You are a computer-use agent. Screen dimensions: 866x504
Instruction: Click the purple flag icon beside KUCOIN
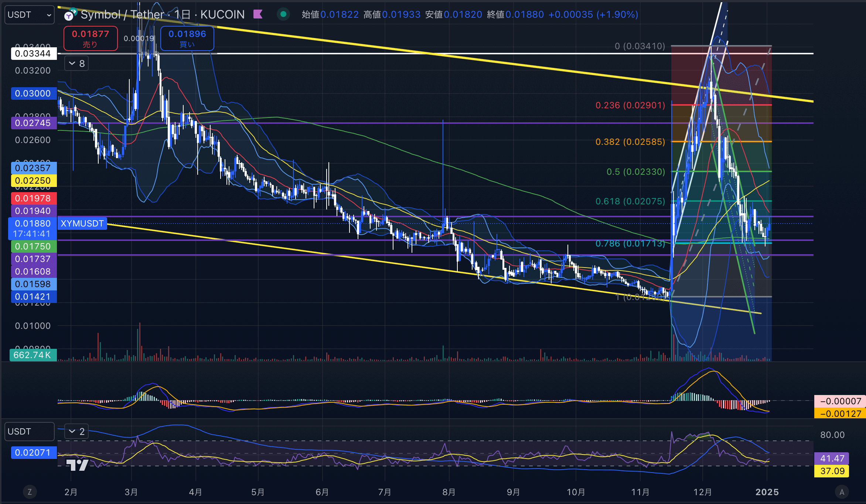pos(258,14)
